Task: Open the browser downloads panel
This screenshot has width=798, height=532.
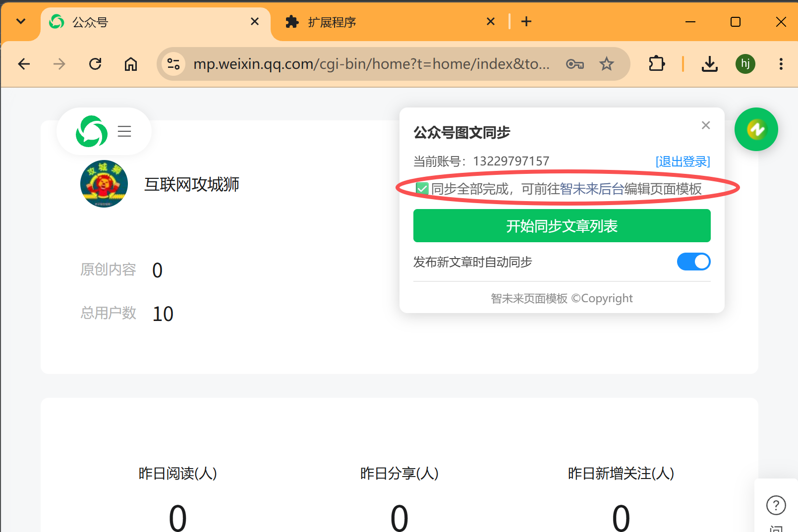Action: pyautogui.click(x=710, y=64)
